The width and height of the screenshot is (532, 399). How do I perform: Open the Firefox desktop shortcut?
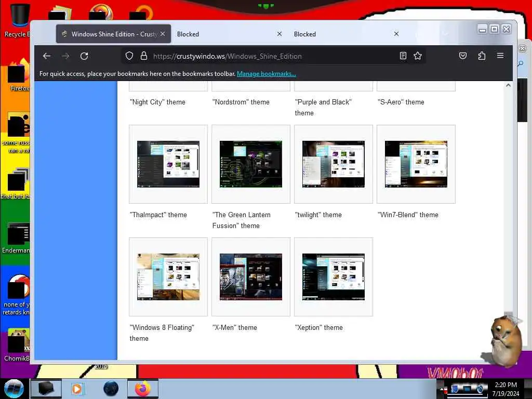[19, 75]
